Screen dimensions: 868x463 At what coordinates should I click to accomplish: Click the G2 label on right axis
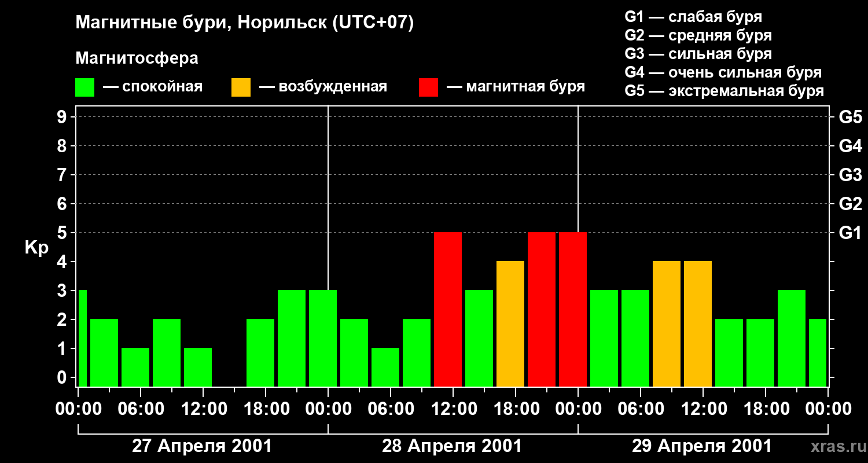click(x=850, y=204)
